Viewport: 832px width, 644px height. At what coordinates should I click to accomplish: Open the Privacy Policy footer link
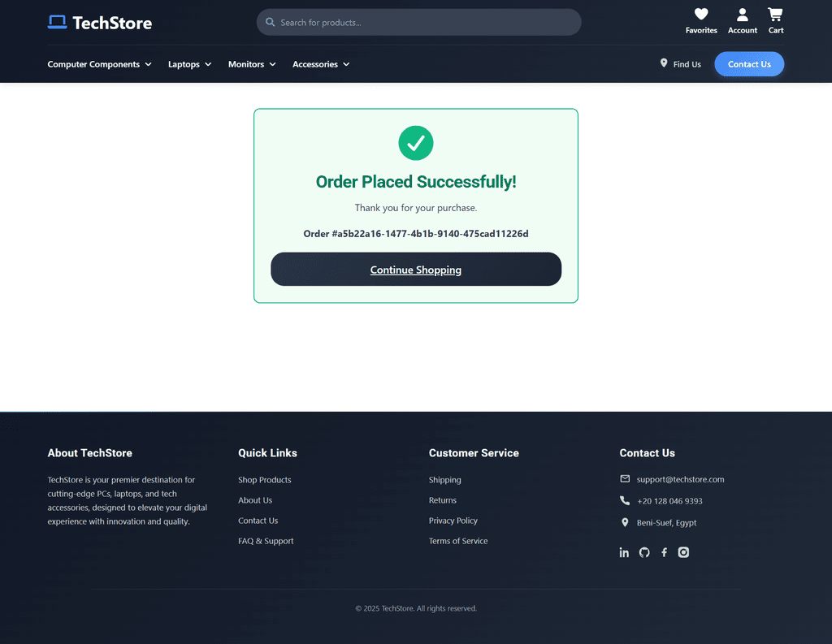click(x=453, y=521)
